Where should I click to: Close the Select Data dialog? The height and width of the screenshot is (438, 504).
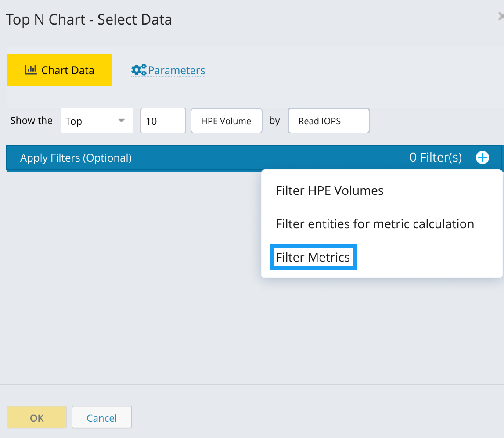coord(501,16)
